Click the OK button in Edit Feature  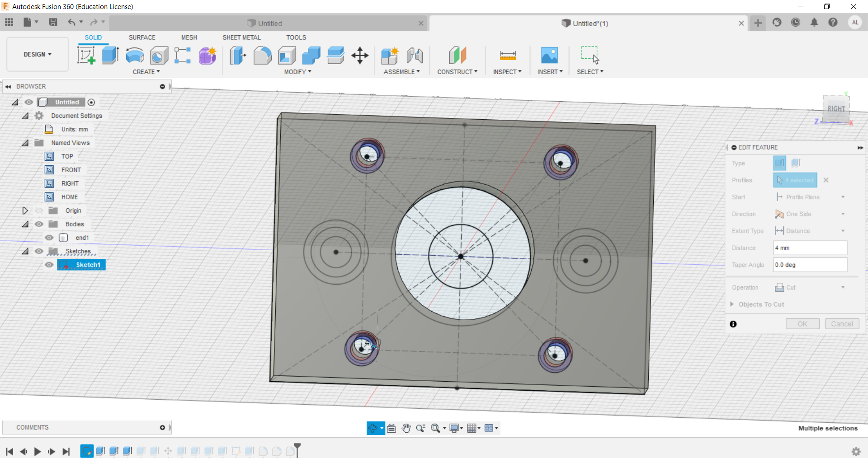(802, 324)
